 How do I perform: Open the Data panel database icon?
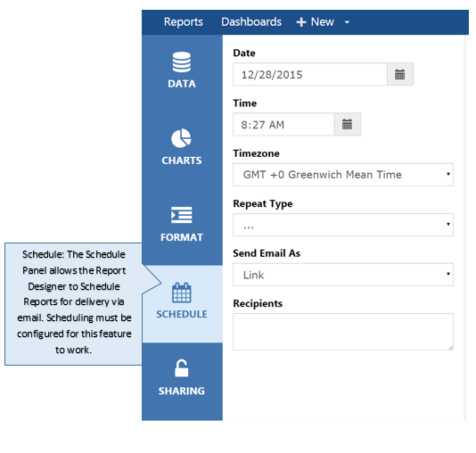[x=182, y=62]
